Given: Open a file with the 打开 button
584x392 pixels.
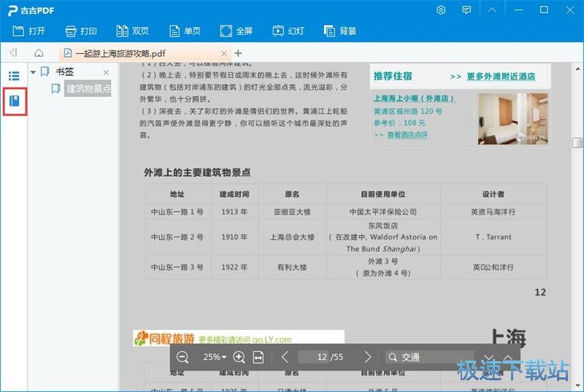Looking at the screenshot, I should click(x=28, y=31).
